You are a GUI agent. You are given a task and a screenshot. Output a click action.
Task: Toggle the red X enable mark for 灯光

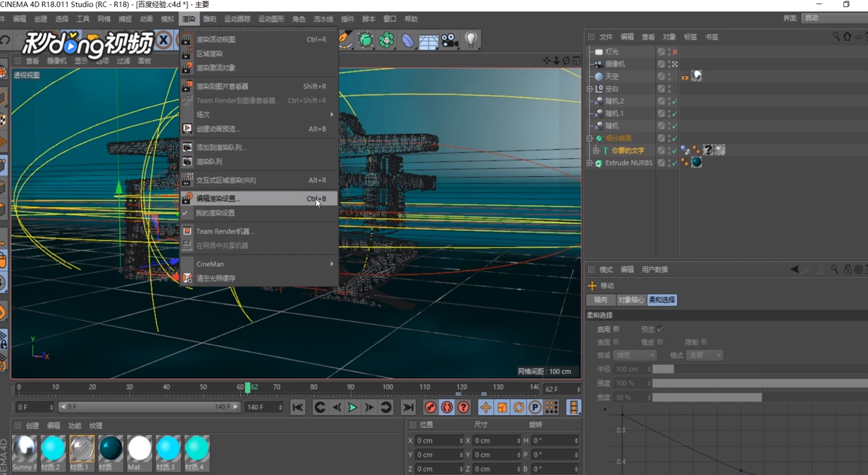pos(674,52)
